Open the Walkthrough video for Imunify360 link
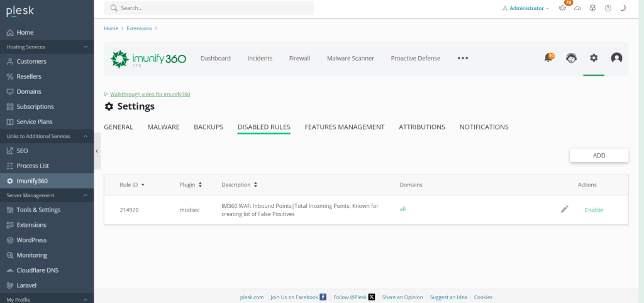This screenshot has width=644, height=303. (150, 94)
